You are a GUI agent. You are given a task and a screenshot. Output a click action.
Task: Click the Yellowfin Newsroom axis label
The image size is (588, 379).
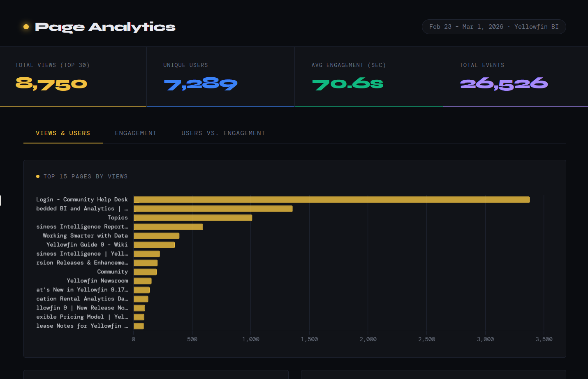point(97,281)
